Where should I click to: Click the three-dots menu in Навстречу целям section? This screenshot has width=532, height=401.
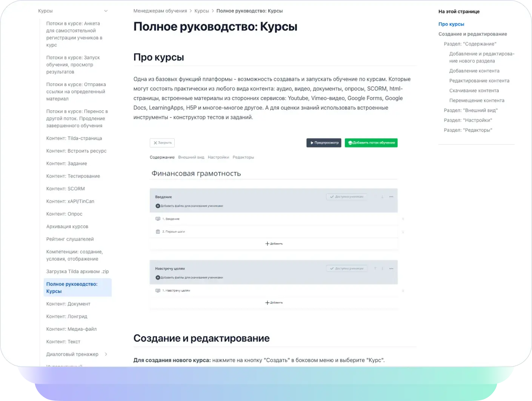coord(391,268)
